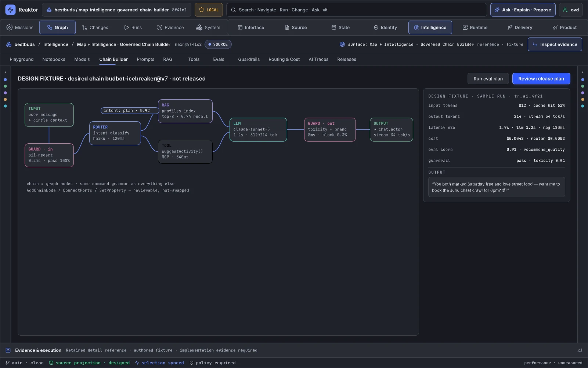Select the Runtime surface tab
The height and width of the screenshot is (368, 588).
click(475, 28)
